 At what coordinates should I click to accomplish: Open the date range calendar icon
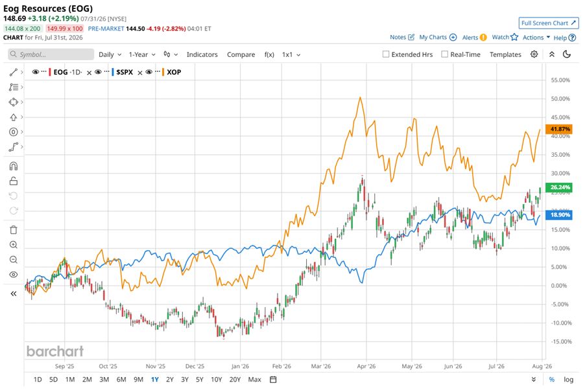[x=273, y=379]
